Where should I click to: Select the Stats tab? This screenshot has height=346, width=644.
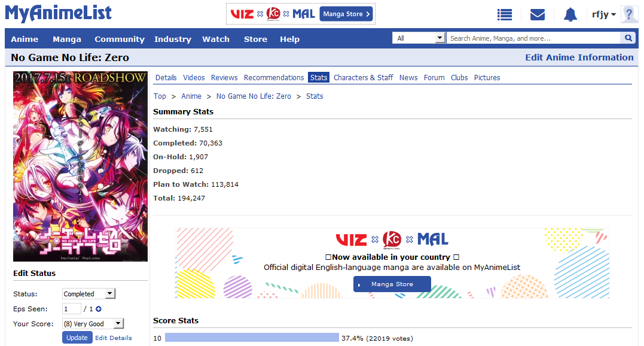pyautogui.click(x=319, y=78)
